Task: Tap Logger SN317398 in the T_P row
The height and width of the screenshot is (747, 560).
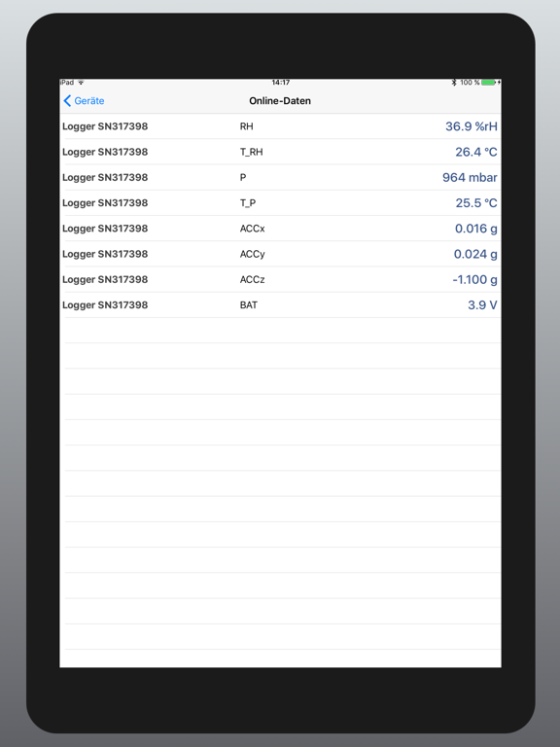Action: [105, 203]
